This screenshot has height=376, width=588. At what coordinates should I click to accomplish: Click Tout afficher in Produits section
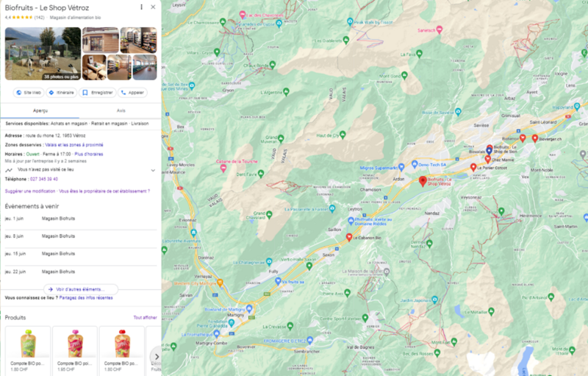point(145,317)
